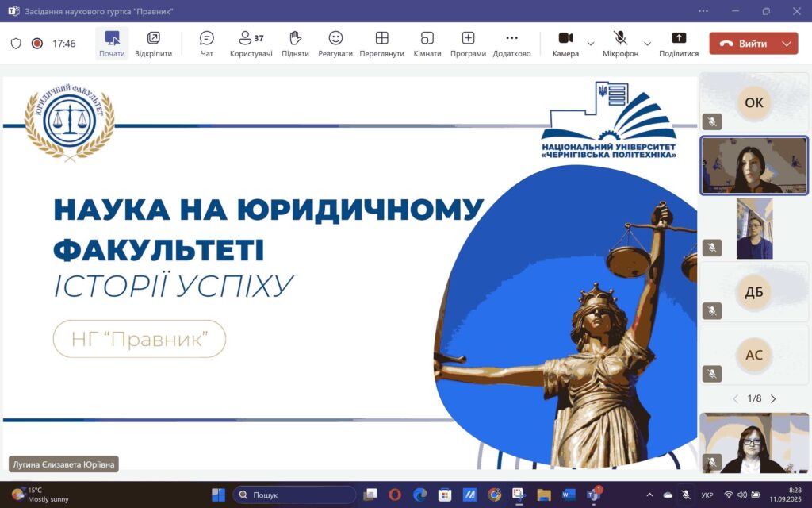Open Word from taskbar
The image size is (812, 508).
tap(569, 495)
